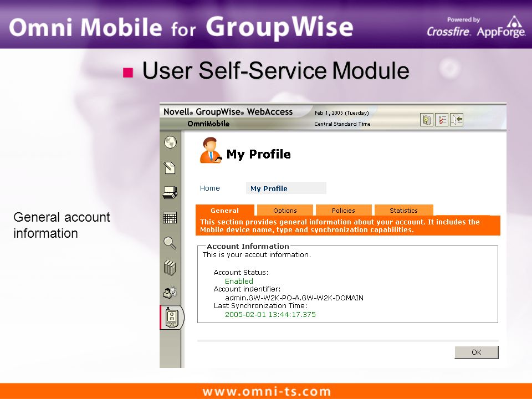Click the OK button
This screenshot has height=399, width=532.
pyautogui.click(x=477, y=352)
